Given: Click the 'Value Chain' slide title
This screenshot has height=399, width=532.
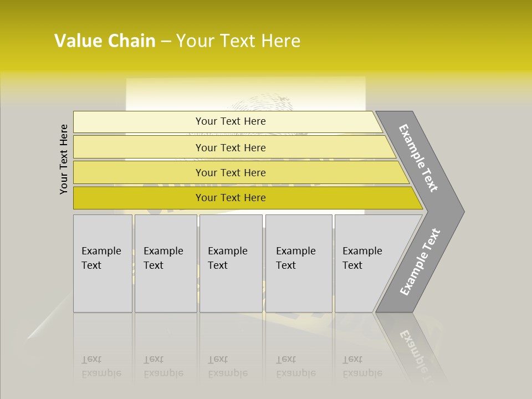Looking at the screenshot, I should pyautogui.click(x=105, y=41).
